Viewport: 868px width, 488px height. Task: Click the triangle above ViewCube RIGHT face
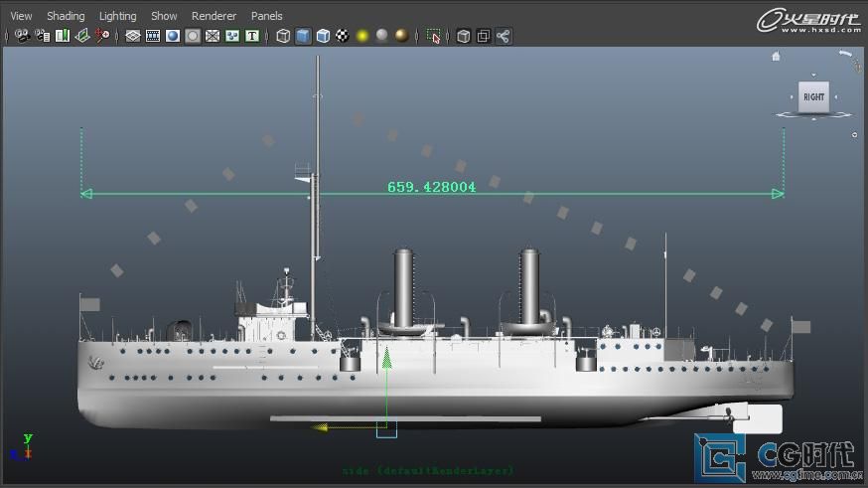tap(813, 75)
